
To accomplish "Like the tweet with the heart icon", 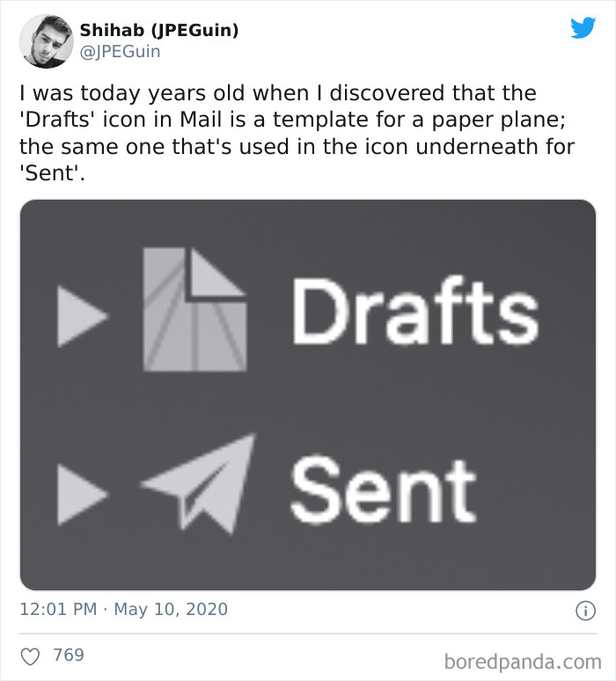I will click(31, 655).
